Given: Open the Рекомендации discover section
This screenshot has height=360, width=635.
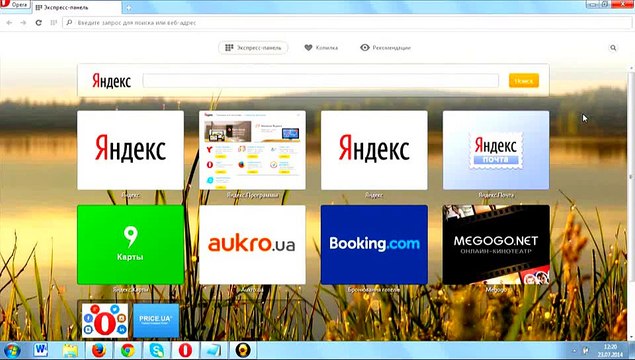Looking at the screenshot, I should pos(385,48).
